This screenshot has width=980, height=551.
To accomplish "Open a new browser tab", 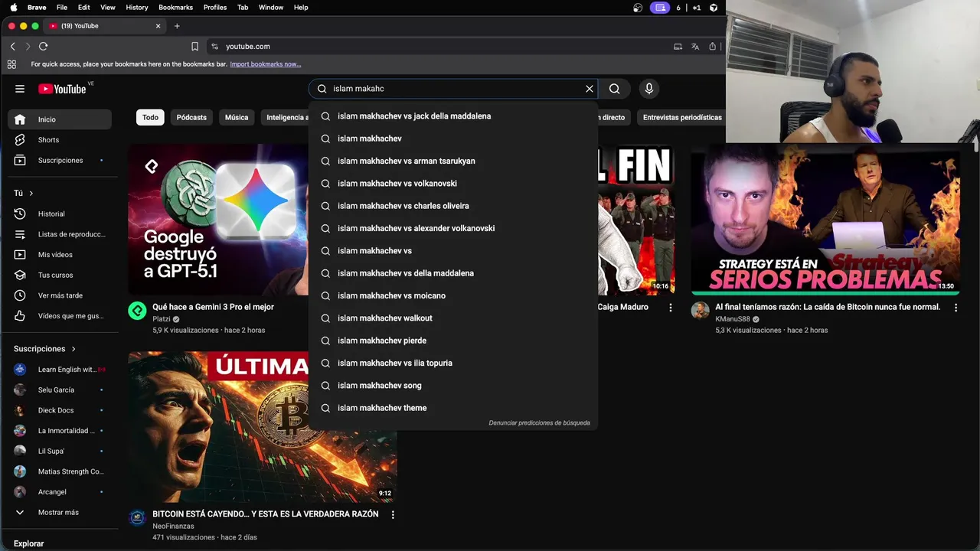I will pos(177,26).
